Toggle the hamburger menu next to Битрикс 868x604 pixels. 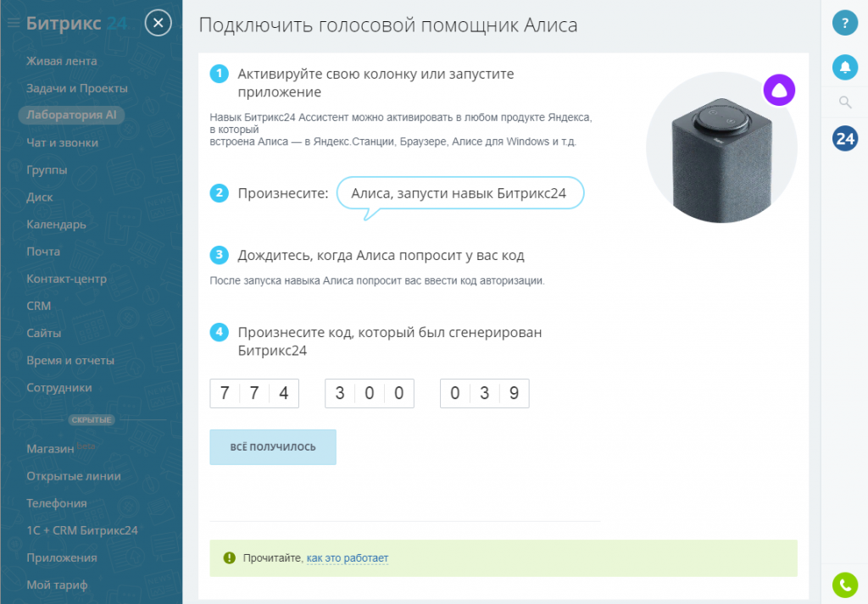13,24
